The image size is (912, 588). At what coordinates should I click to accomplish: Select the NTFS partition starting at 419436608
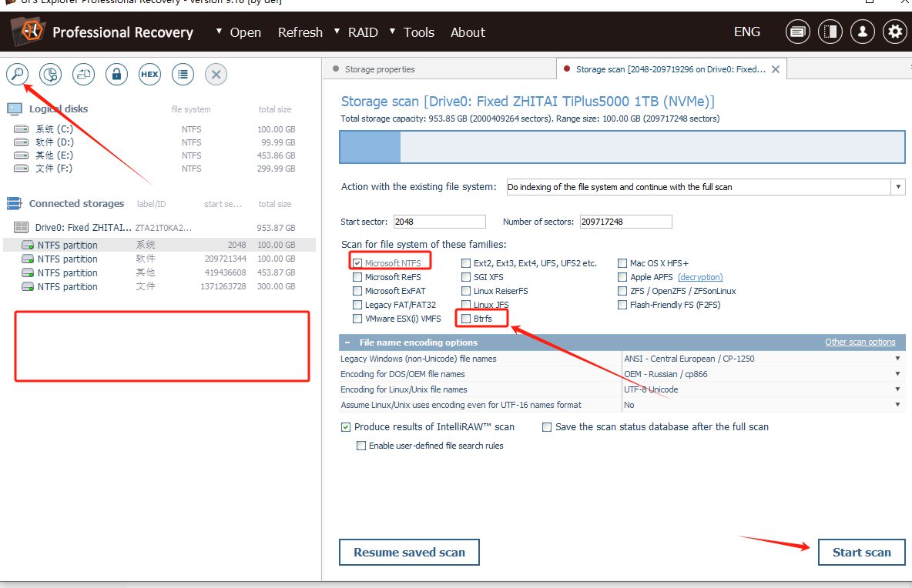159,272
